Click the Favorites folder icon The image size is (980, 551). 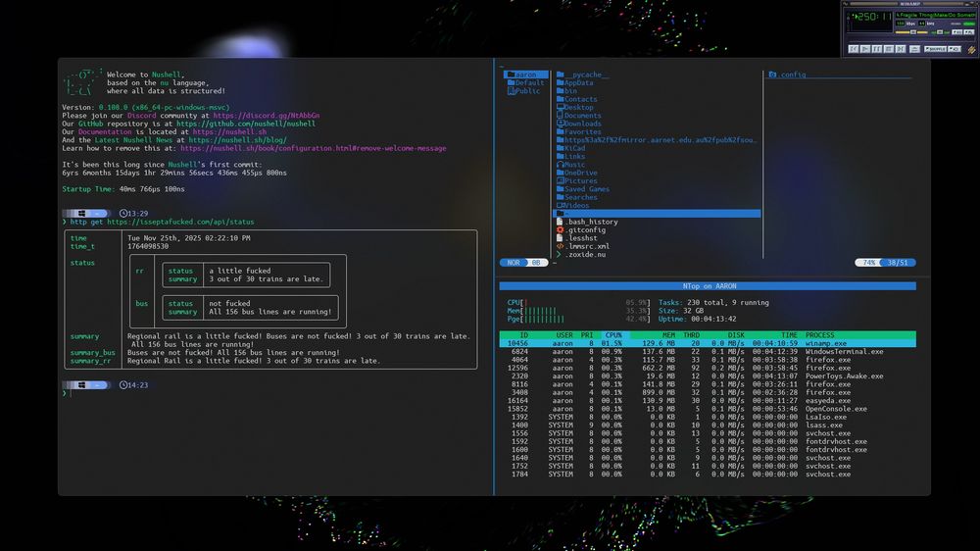[x=560, y=131]
